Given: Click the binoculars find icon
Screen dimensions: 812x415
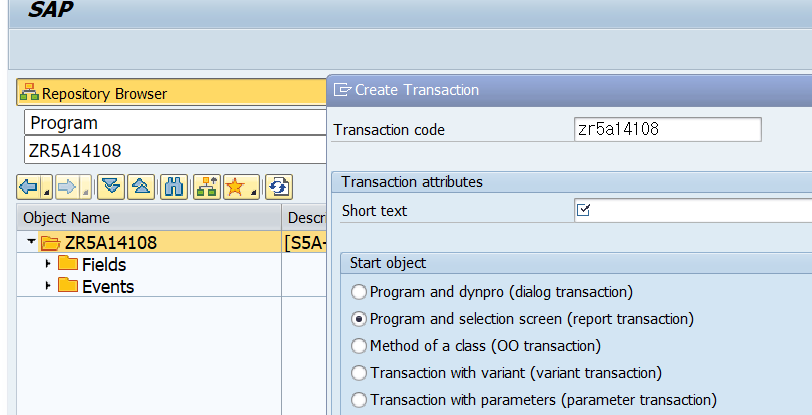Looking at the screenshot, I should coord(174,187).
